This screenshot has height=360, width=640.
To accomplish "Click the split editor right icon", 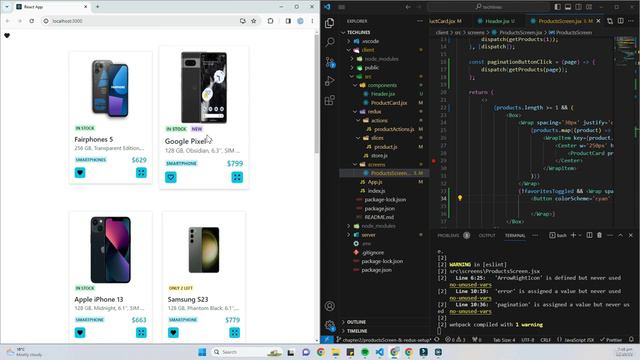I will 620,21.
